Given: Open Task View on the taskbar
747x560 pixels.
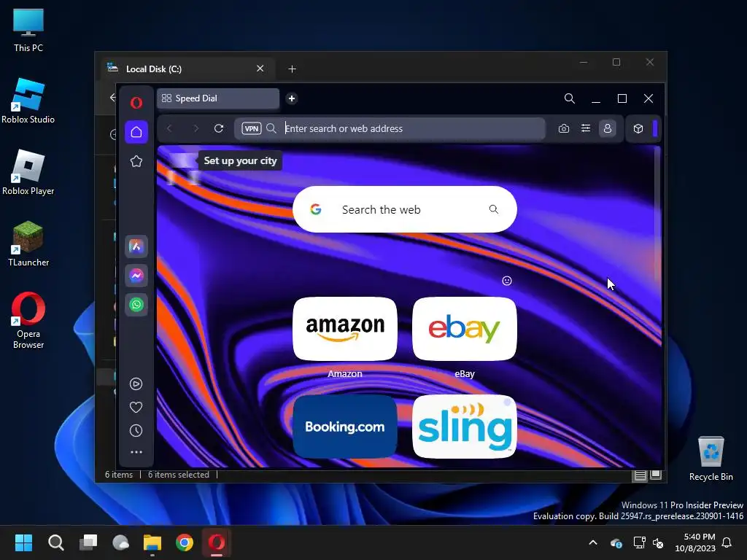Looking at the screenshot, I should coord(88,542).
